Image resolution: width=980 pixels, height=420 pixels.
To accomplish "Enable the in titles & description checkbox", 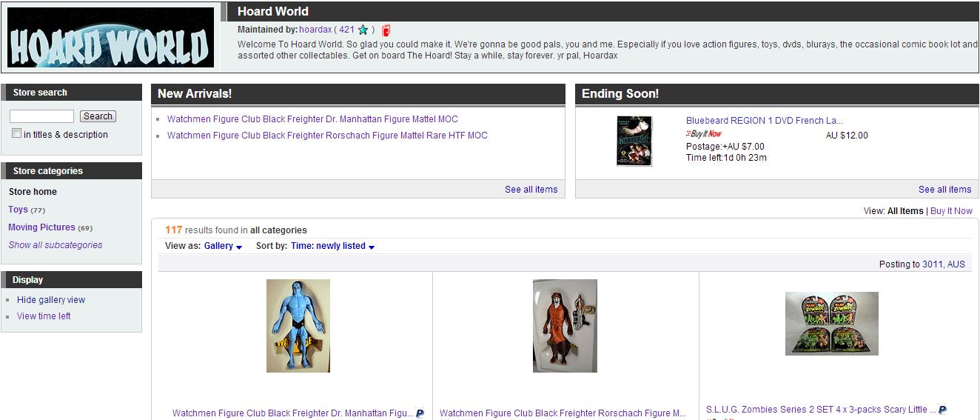I will coord(16,133).
